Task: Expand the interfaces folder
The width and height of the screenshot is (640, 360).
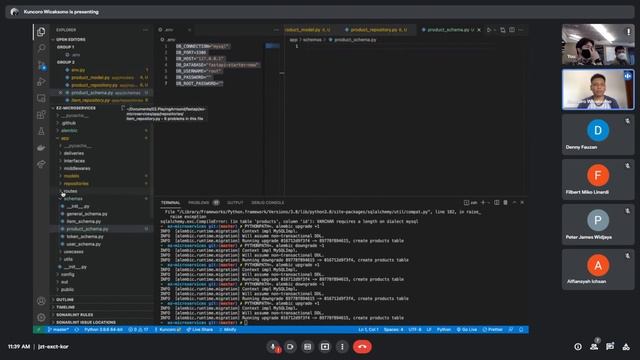Action: [74, 161]
